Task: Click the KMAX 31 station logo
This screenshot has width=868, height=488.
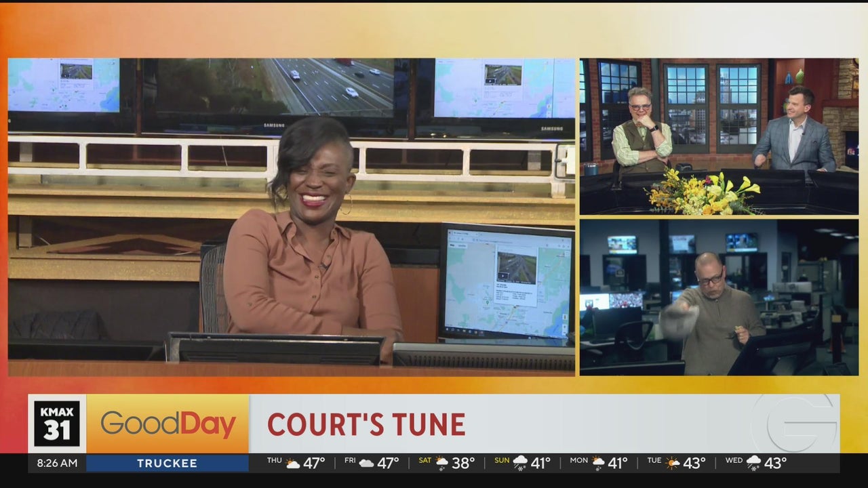Action: pos(57,424)
